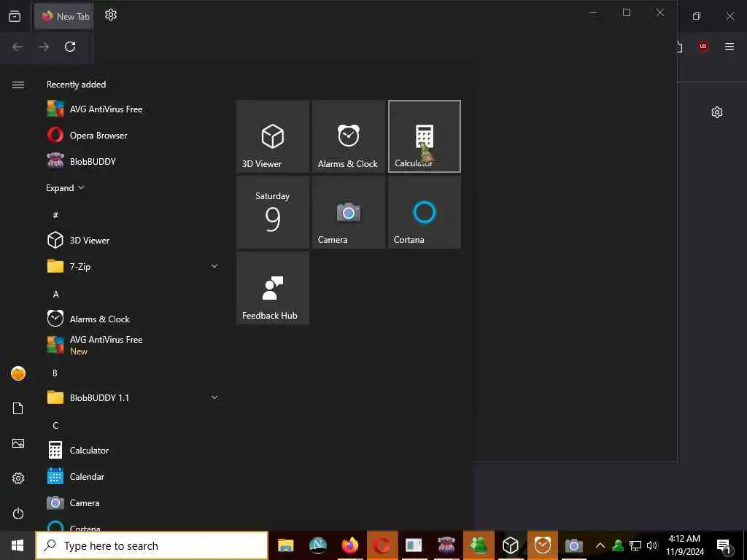Screen dimensions: 747x560
Task: Open the user account avatar
Action: [x=18, y=373]
